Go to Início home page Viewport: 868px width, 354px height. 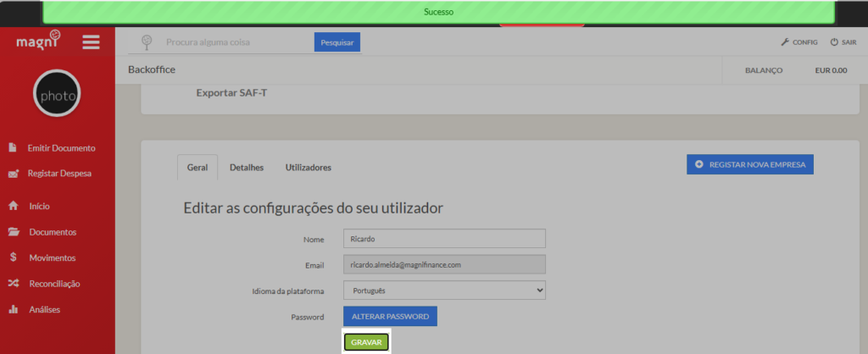(39, 206)
